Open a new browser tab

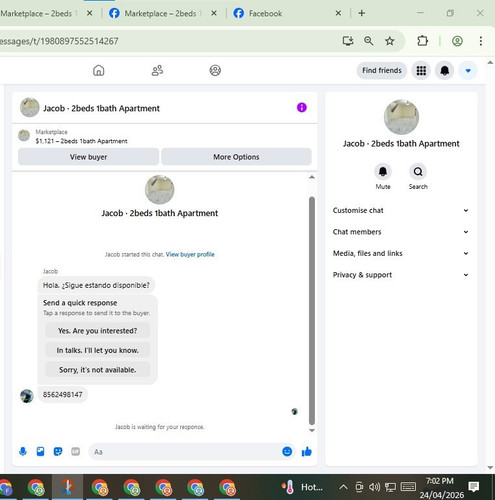point(361,13)
